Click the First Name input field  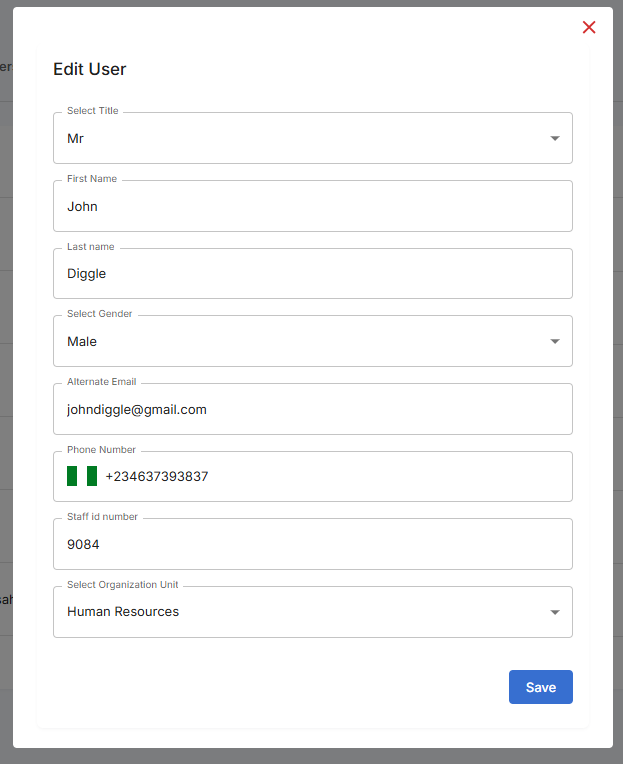click(x=312, y=206)
